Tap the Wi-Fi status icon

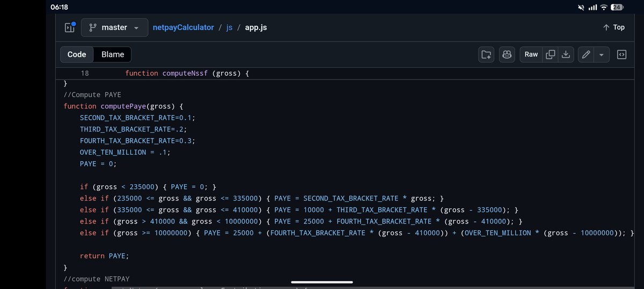pos(604,8)
